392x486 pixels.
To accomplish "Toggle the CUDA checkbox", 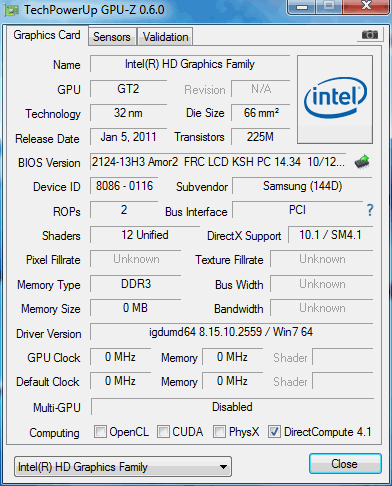I will [163, 431].
